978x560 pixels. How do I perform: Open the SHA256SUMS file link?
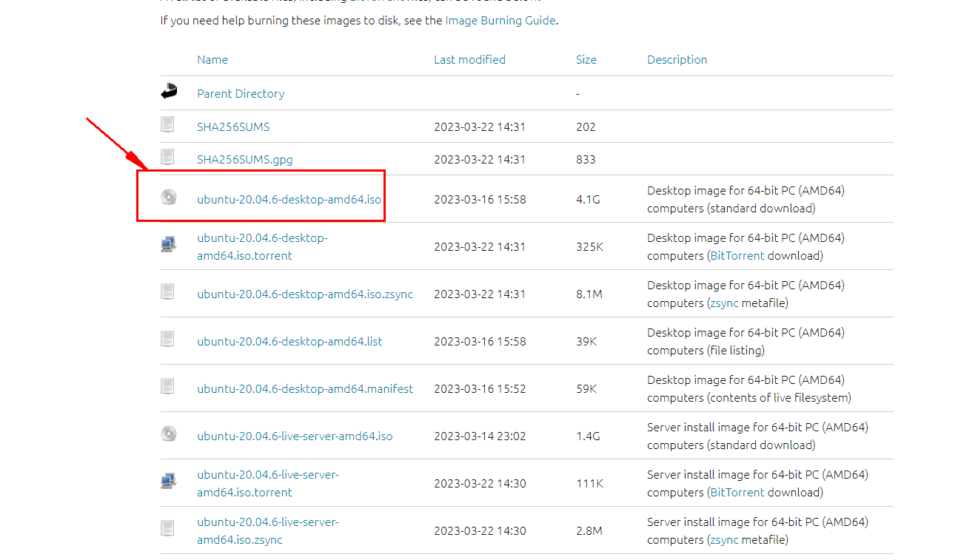233,126
